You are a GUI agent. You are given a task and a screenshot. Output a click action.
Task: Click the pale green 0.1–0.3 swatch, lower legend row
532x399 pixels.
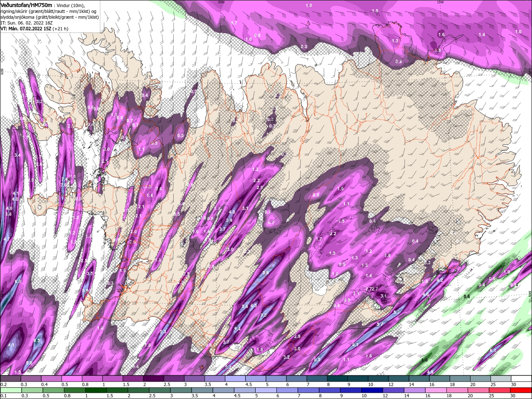[x=10, y=390]
